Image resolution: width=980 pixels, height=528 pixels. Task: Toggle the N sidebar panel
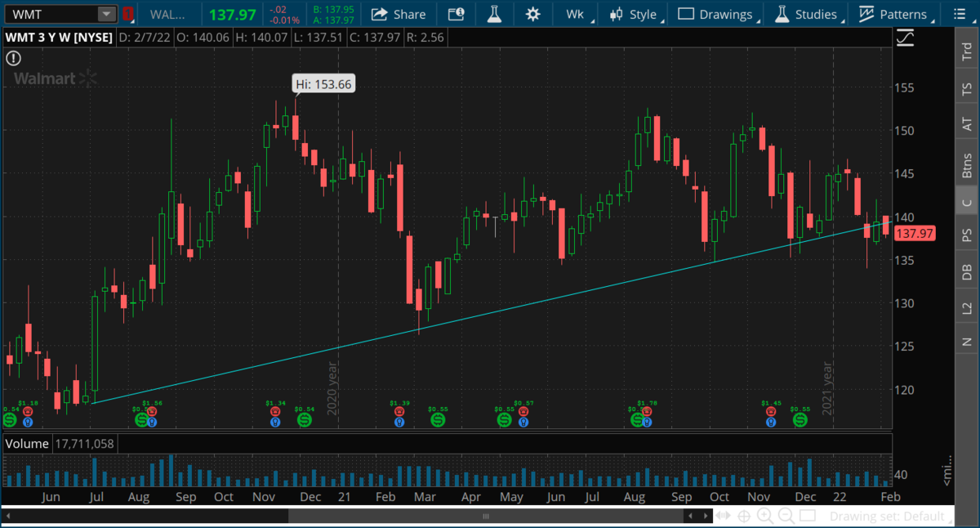[x=967, y=341]
